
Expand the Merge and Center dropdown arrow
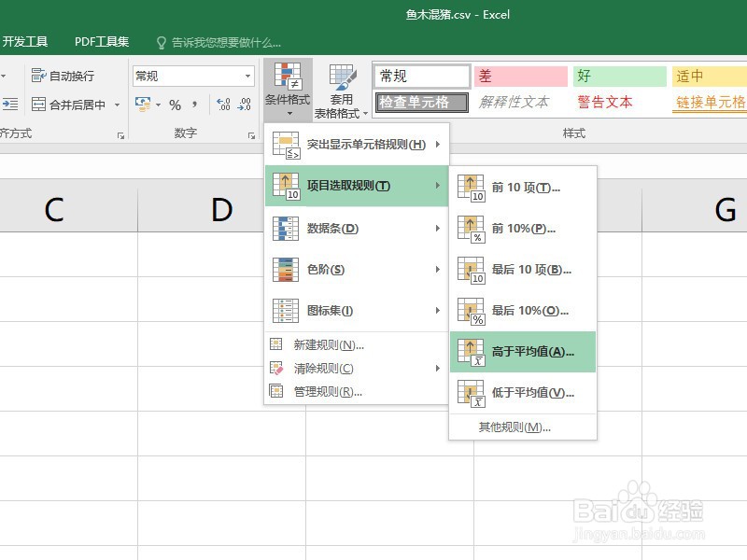[117, 105]
